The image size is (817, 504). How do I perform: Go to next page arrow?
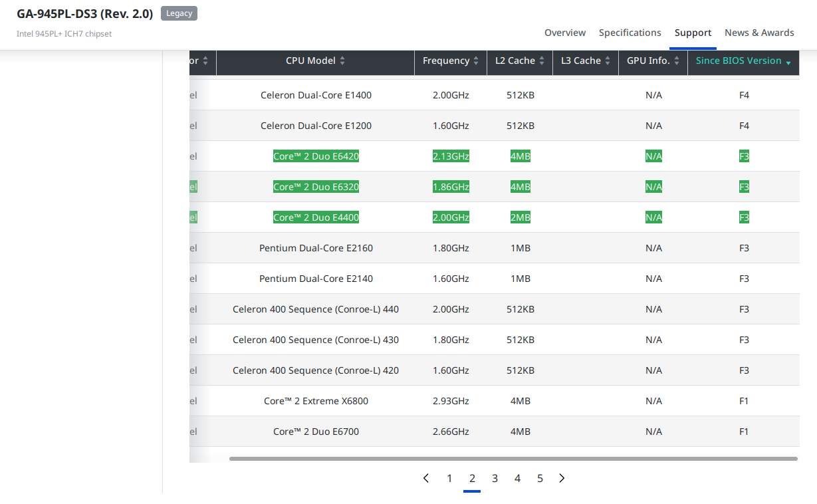click(562, 478)
